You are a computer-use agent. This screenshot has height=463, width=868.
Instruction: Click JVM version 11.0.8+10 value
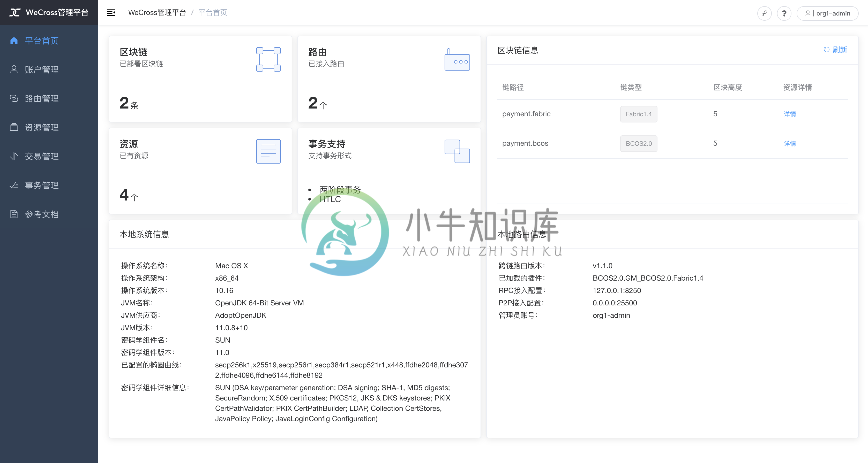coord(231,328)
